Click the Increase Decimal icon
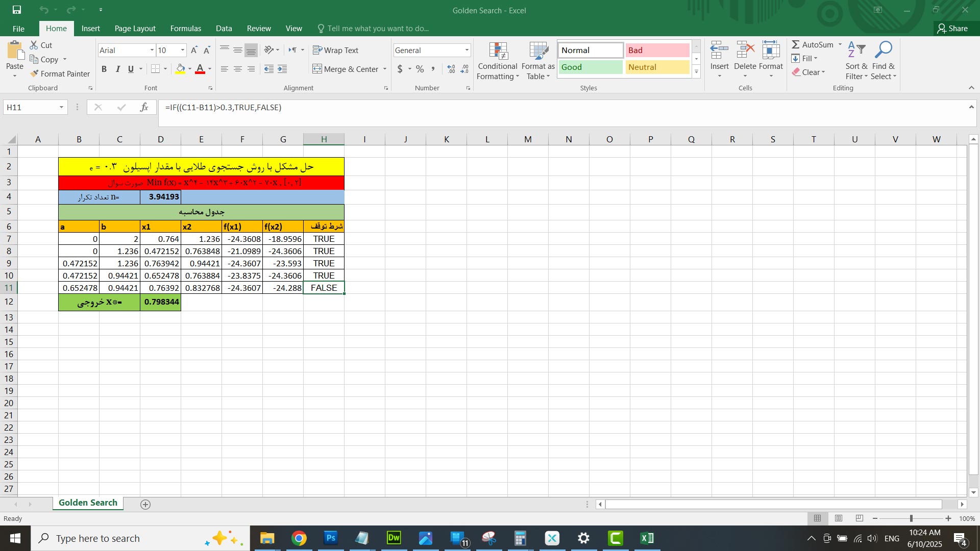 451,69
